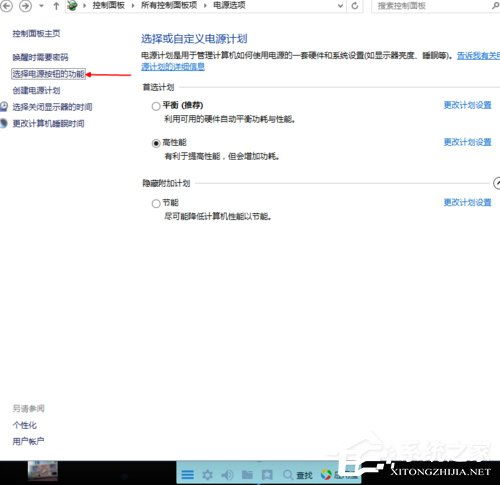Click the star favorites icon

tap(267, 475)
